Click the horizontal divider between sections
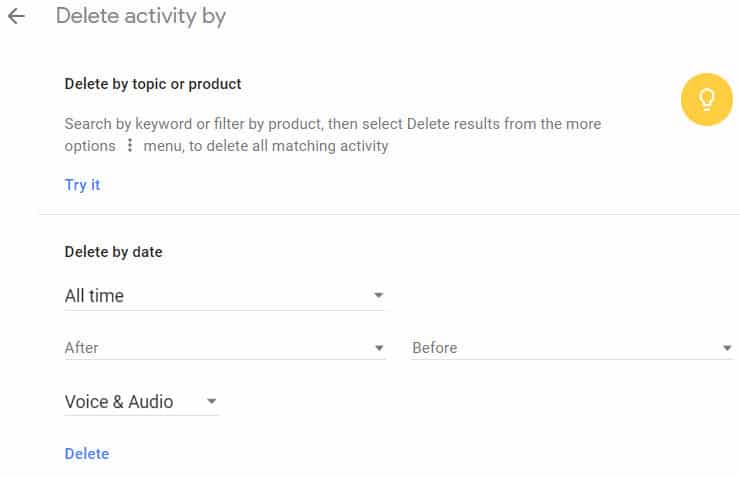The image size is (740, 477). tap(388, 214)
